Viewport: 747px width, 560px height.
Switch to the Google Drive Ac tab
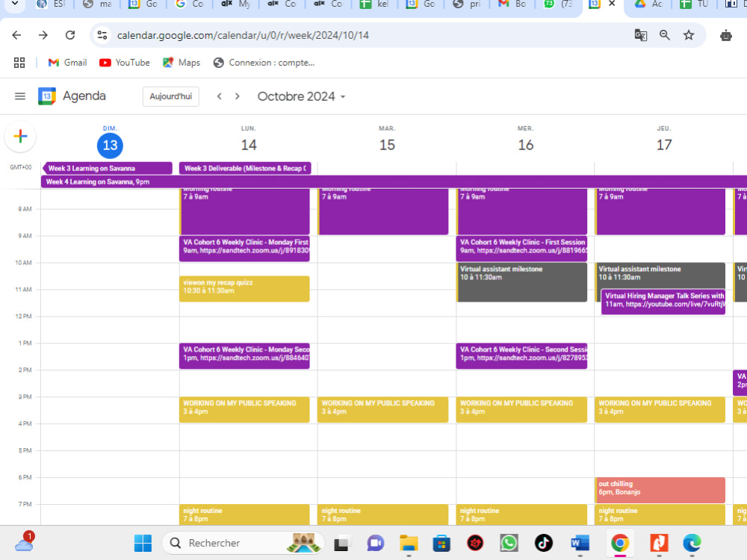coord(649,4)
